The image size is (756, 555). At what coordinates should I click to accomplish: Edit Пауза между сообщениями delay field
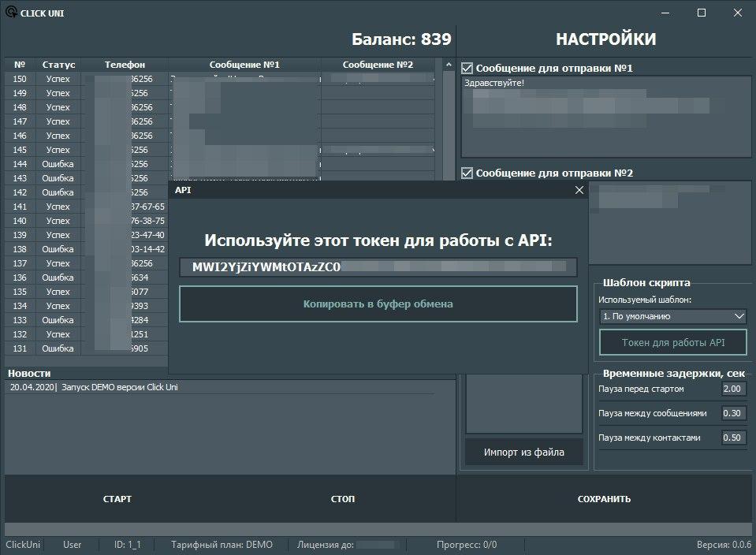pyautogui.click(x=733, y=413)
